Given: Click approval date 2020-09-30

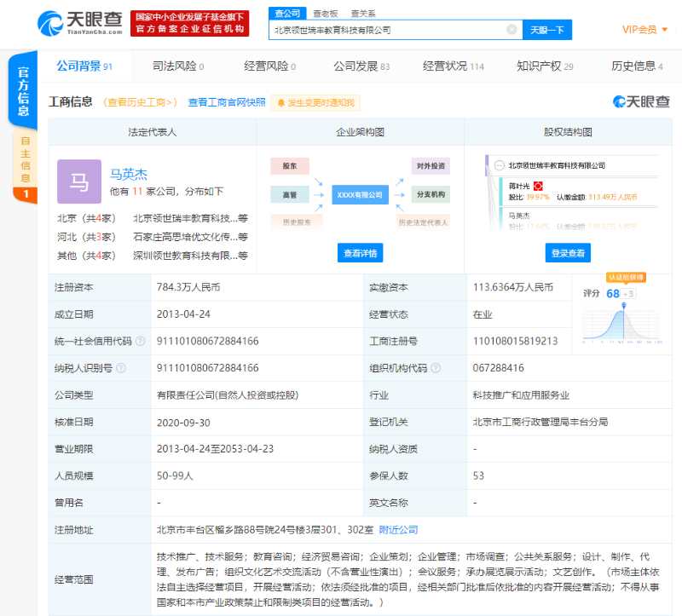Looking at the screenshot, I should pos(183,423).
